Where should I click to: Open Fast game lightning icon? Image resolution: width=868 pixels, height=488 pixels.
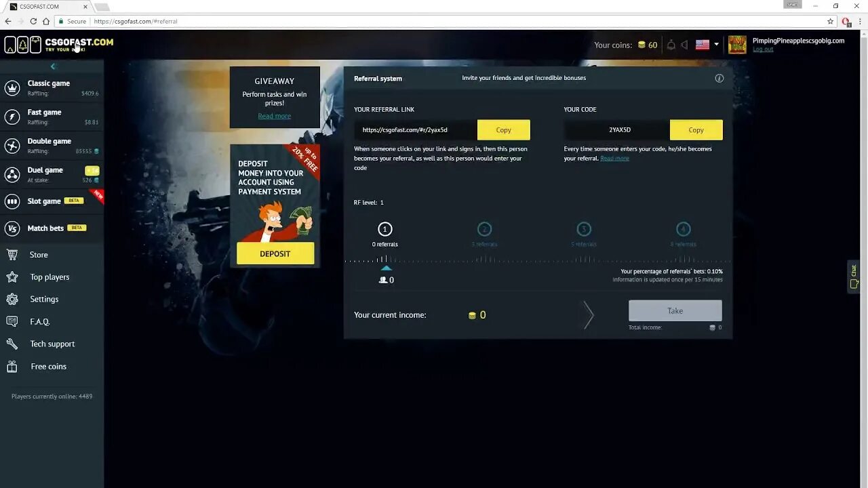coord(12,117)
